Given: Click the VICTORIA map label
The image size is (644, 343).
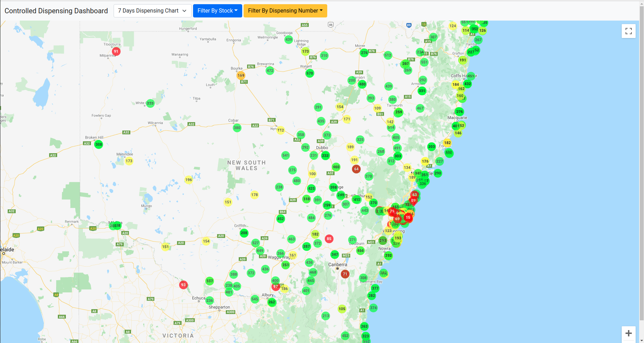Looking at the screenshot, I should click(x=178, y=336).
